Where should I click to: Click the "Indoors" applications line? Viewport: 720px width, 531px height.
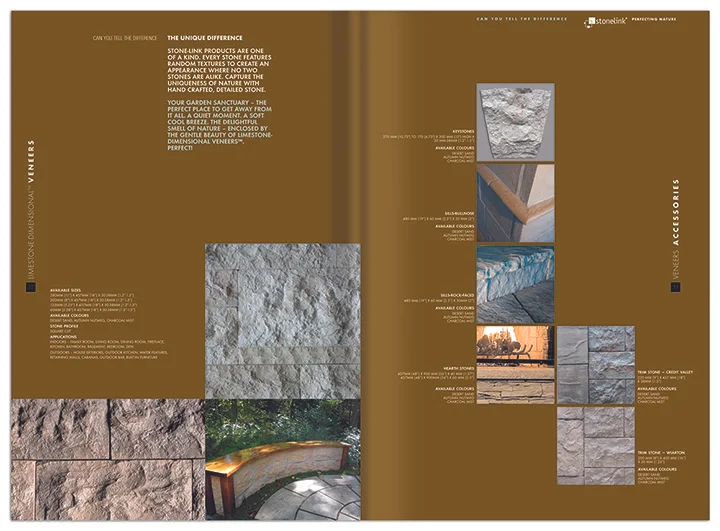pyautogui.click(x=107, y=344)
